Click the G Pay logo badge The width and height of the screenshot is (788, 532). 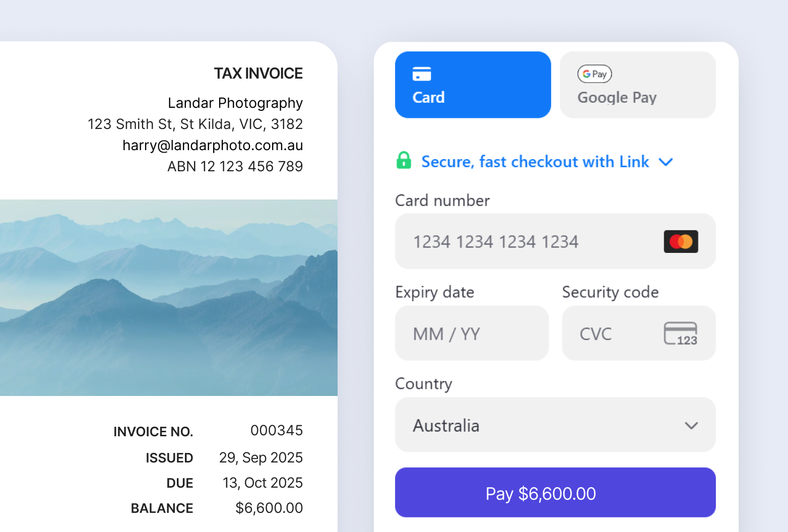click(x=595, y=74)
